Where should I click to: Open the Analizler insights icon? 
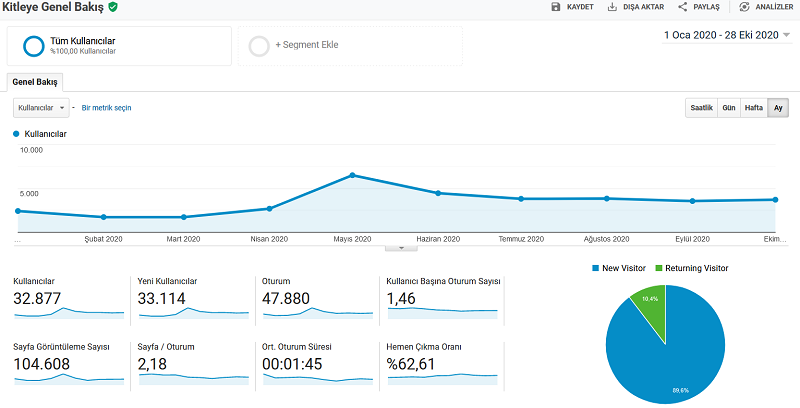tap(744, 7)
